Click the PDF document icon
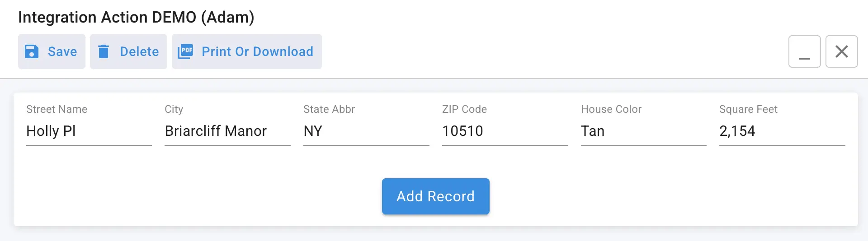The image size is (868, 241). coord(185,51)
